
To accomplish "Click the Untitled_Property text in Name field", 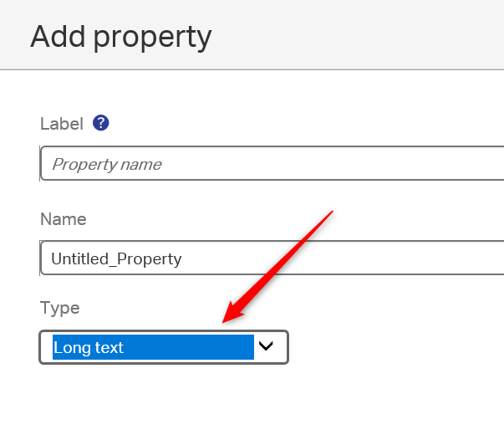I will tap(116, 258).
